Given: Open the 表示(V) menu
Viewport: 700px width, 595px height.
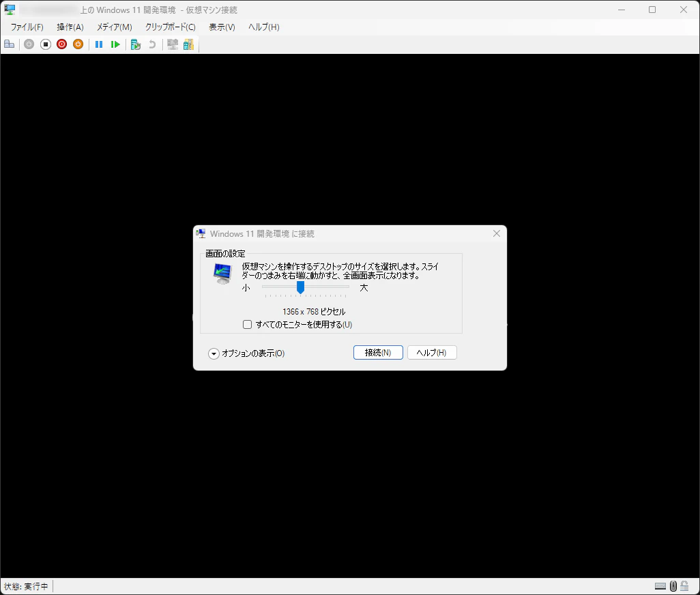Looking at the screenshot, I should coord(222,27).
